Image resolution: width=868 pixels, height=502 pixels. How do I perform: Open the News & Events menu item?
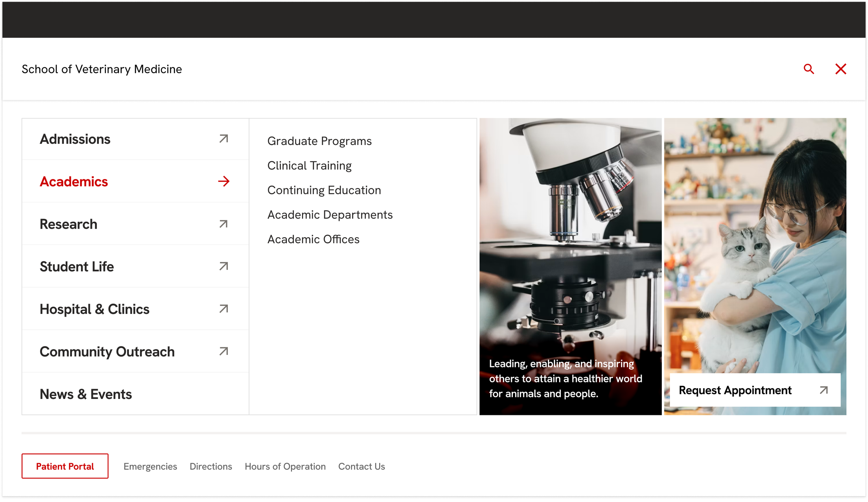pos(135,394)
